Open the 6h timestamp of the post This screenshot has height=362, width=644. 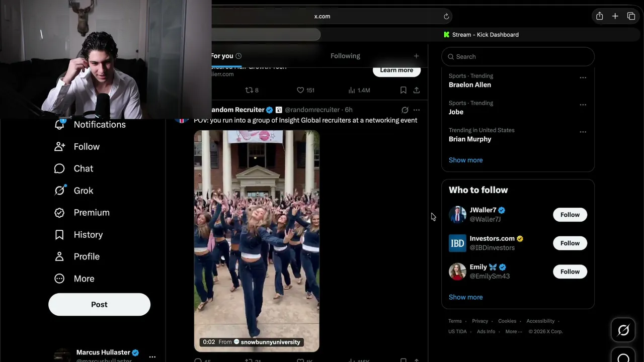coord(349,110)
